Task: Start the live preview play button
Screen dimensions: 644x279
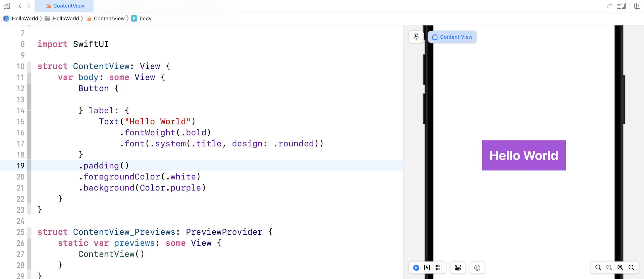Action: click(416, 268)
